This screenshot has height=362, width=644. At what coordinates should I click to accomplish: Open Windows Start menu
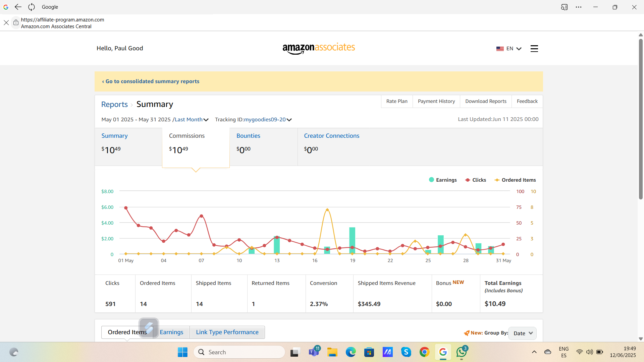tap(182, 352)
